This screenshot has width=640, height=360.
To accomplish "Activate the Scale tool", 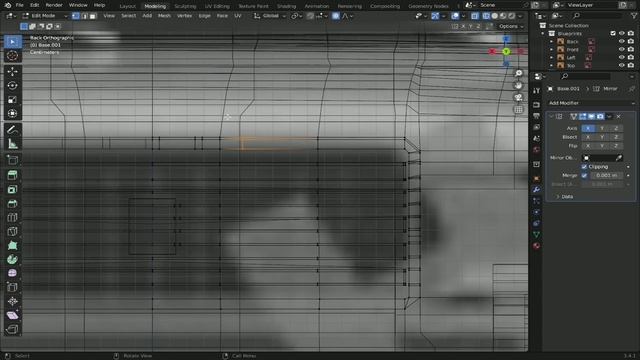I will 13,99.
